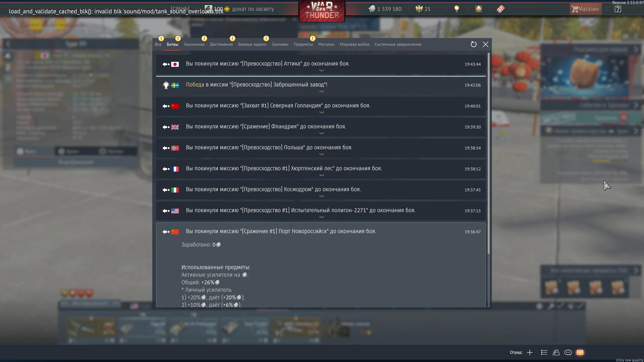This screenshot has width=644, height=362.
Task: Switch to the Экономика tab
Action: [194, 44]
